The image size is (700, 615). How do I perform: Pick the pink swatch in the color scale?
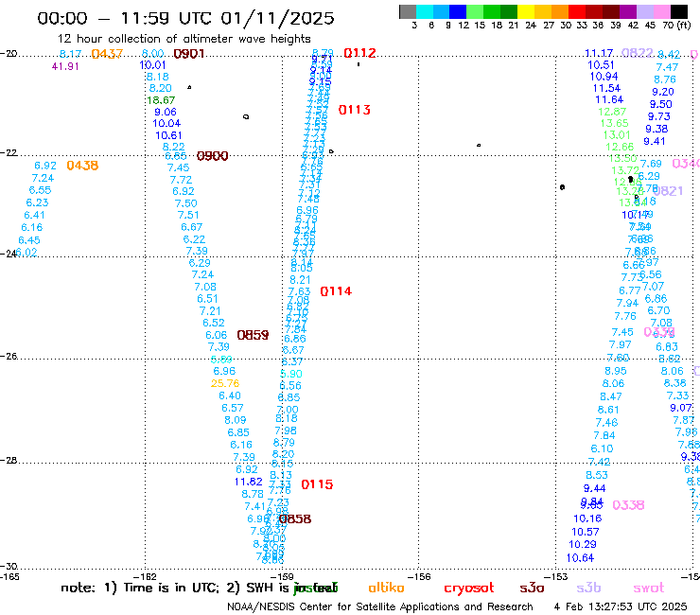[662, 11]
